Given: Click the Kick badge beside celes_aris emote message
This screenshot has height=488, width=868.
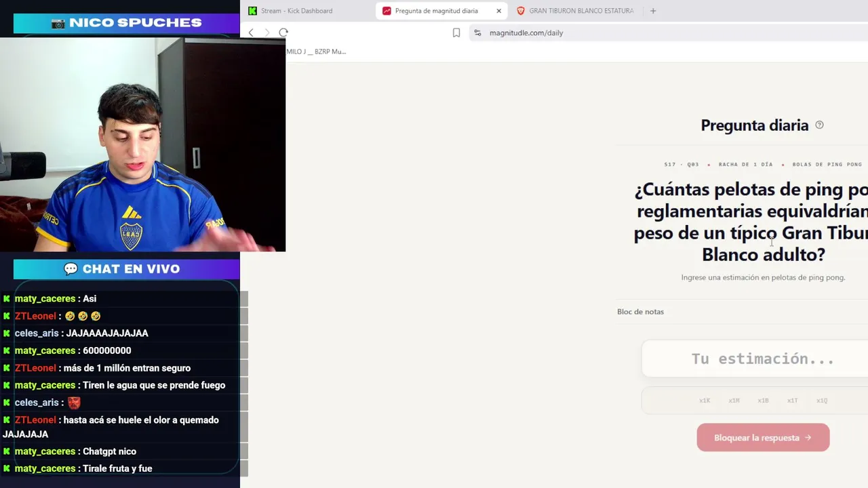Looking at the screenshot, I should pos(7,403).
